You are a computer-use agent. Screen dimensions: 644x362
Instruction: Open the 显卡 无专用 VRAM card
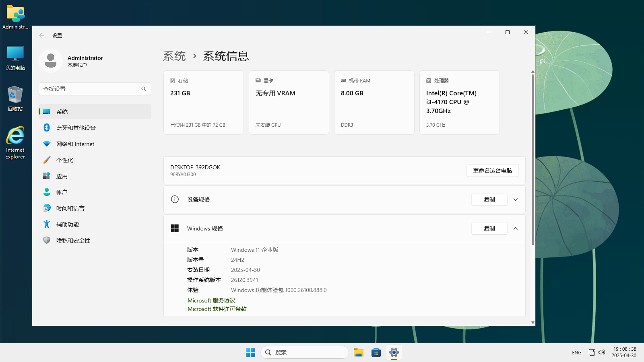click(x=289, y=103)
